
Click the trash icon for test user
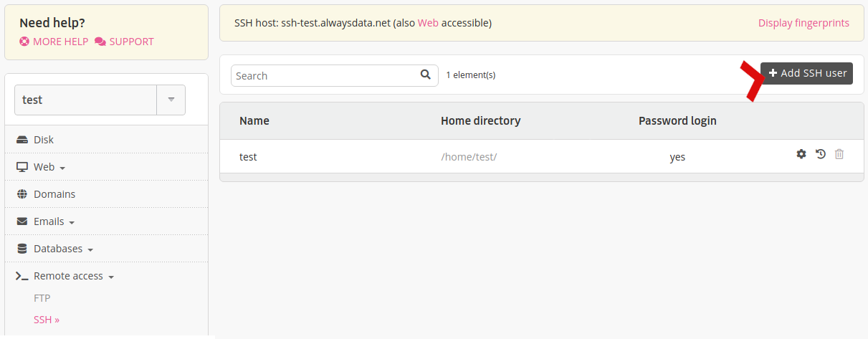click(839, 154)
